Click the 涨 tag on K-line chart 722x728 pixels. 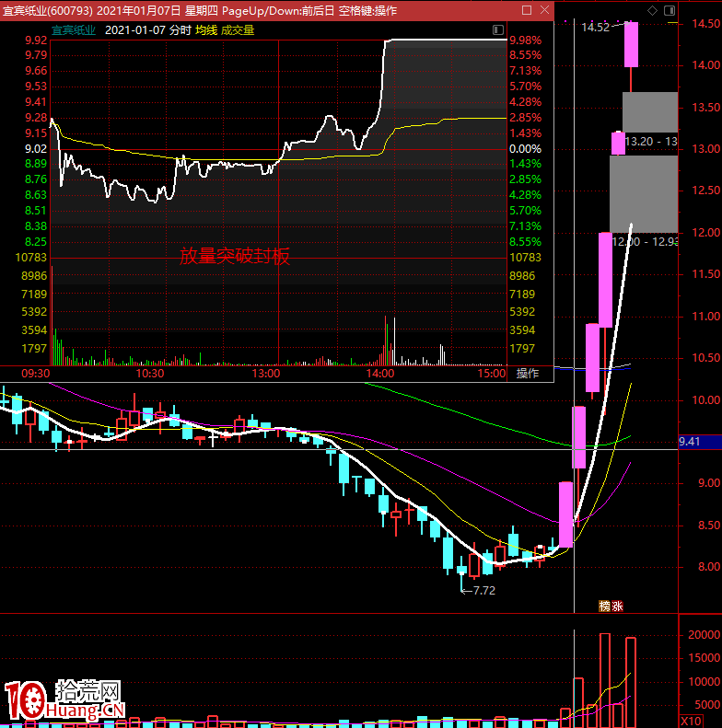[x=617, y=606]
